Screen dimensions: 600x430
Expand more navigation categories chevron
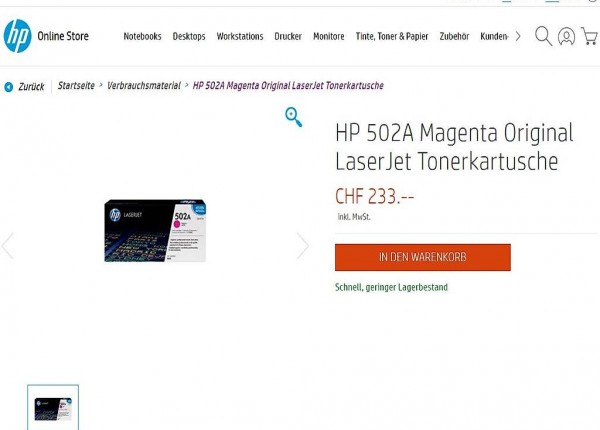pyautogui.click(x=518, y=36)
